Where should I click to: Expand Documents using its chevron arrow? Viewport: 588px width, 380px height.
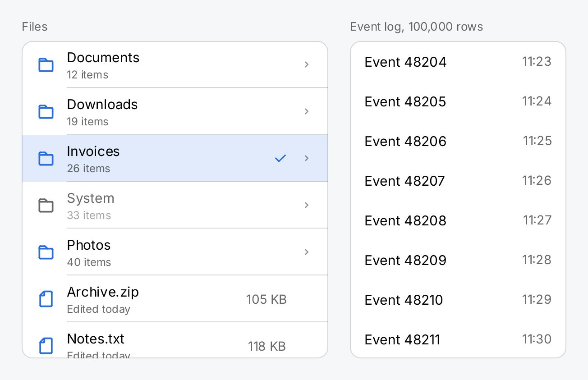pos(307,64)
